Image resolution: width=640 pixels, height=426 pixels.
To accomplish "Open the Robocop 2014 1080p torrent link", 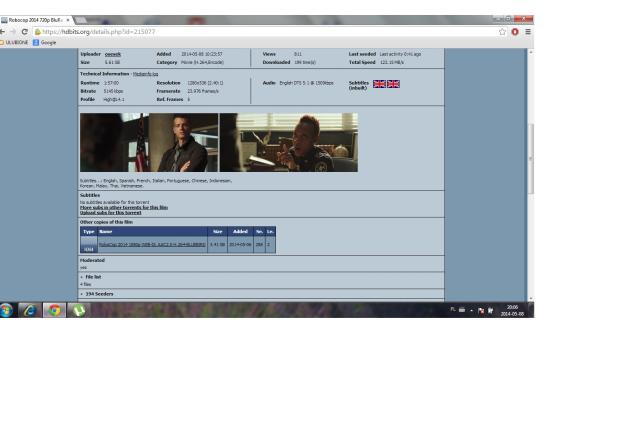I will (x=152, y=244).
